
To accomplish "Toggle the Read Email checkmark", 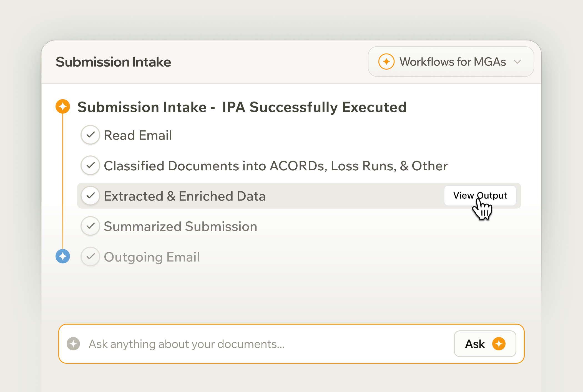I will [90, 135].
